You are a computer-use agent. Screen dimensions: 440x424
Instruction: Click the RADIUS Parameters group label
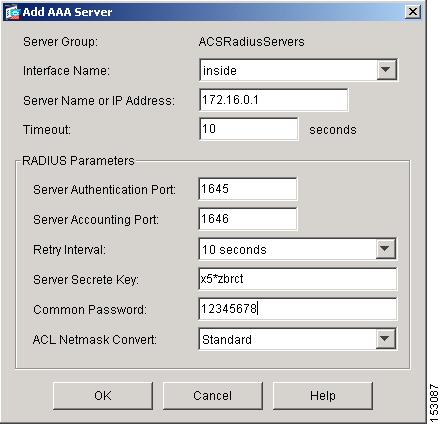(x=78, y=161)
